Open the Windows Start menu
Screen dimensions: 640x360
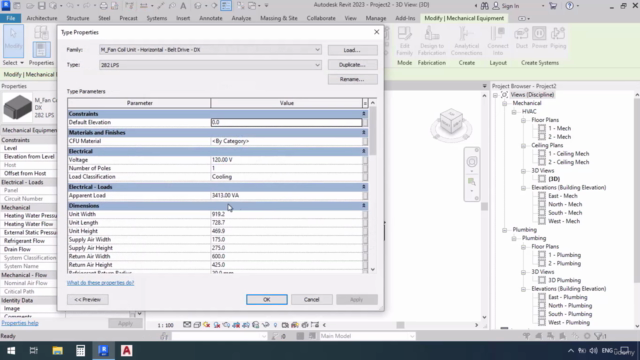point(11,351)
